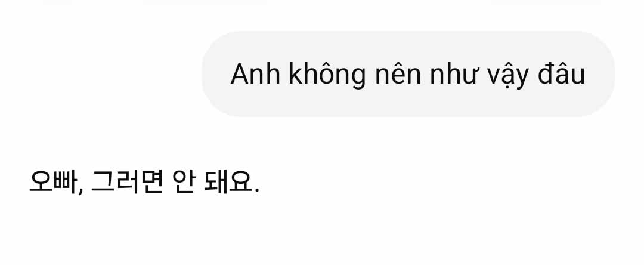Image resolution: width=644 pixels, height=265 pixels.
Task: Click the character '빠' in the translation
Action: 65,181
